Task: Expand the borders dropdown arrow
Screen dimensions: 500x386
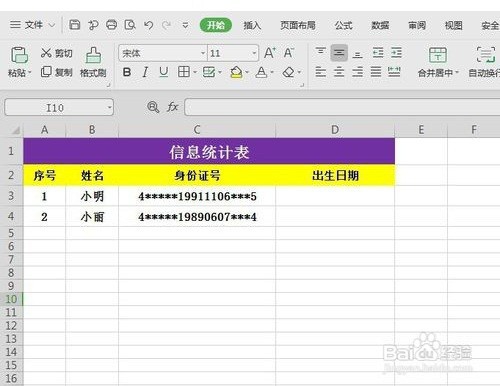Action: tap(195, 72)
